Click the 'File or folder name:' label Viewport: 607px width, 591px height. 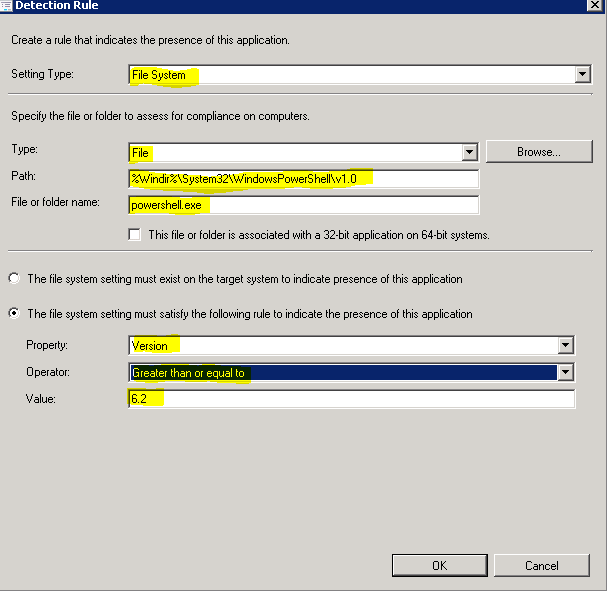tap(55, 202)
